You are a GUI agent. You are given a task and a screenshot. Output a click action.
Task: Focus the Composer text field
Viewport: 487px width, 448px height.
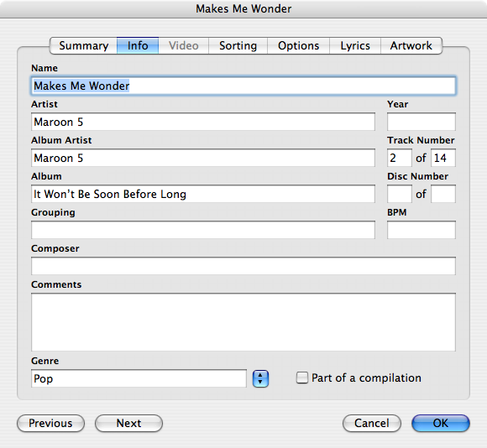click(x=243, y=266)
